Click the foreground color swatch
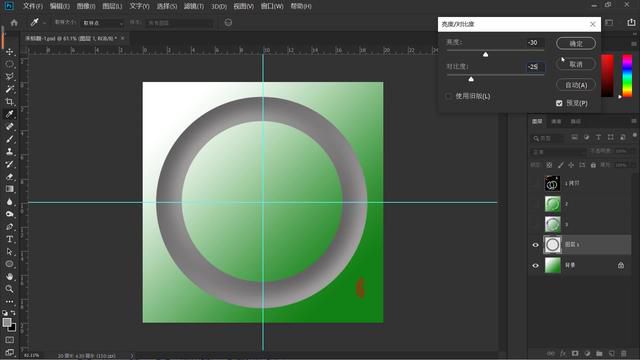The image size is (640, 360). point(7,322)
